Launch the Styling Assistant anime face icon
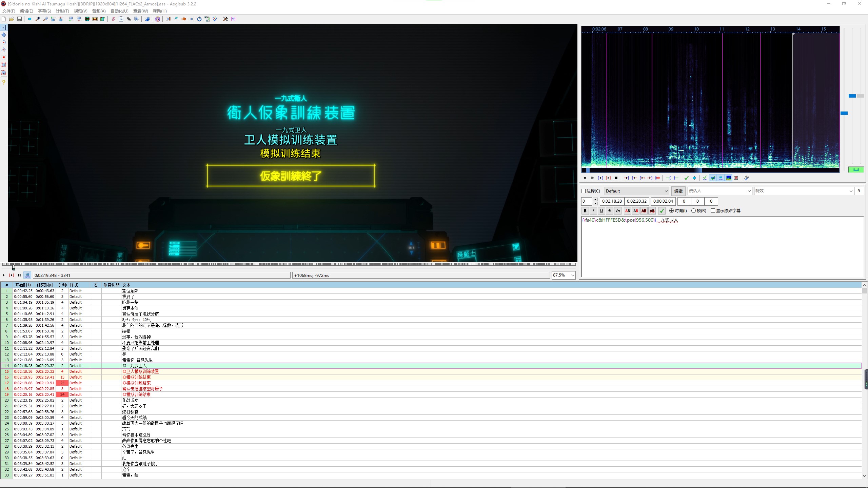This screenshot has width=868, height=488. 158,19
